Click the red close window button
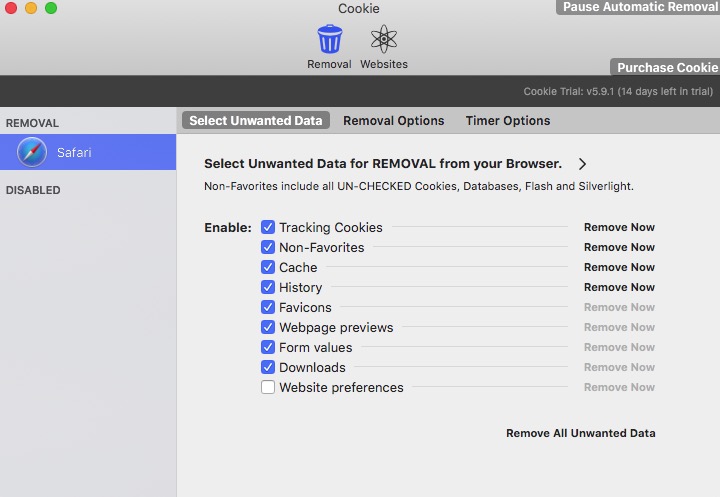The image size is (720, 497). tap(11, 8)
